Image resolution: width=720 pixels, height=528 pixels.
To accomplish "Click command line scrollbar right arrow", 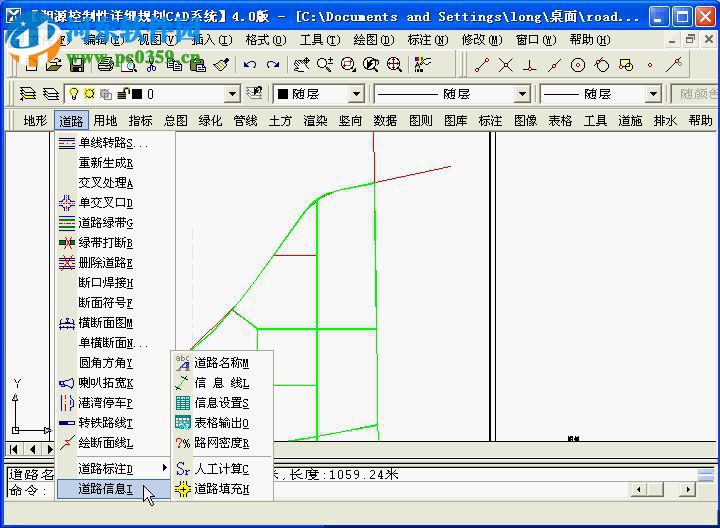I will [x=687, y=489].
